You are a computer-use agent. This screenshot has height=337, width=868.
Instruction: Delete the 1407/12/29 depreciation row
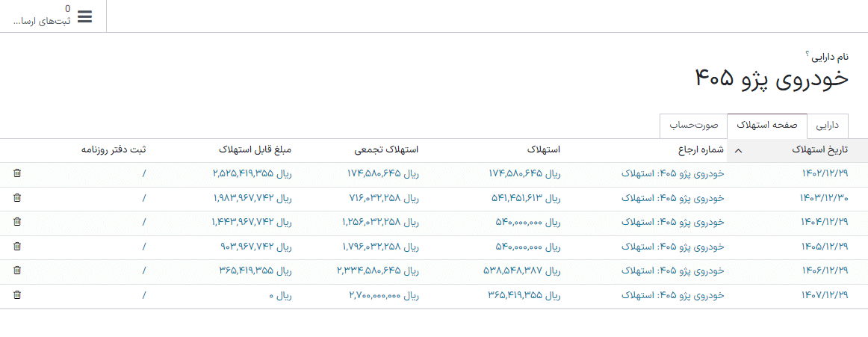coord(17,295)
